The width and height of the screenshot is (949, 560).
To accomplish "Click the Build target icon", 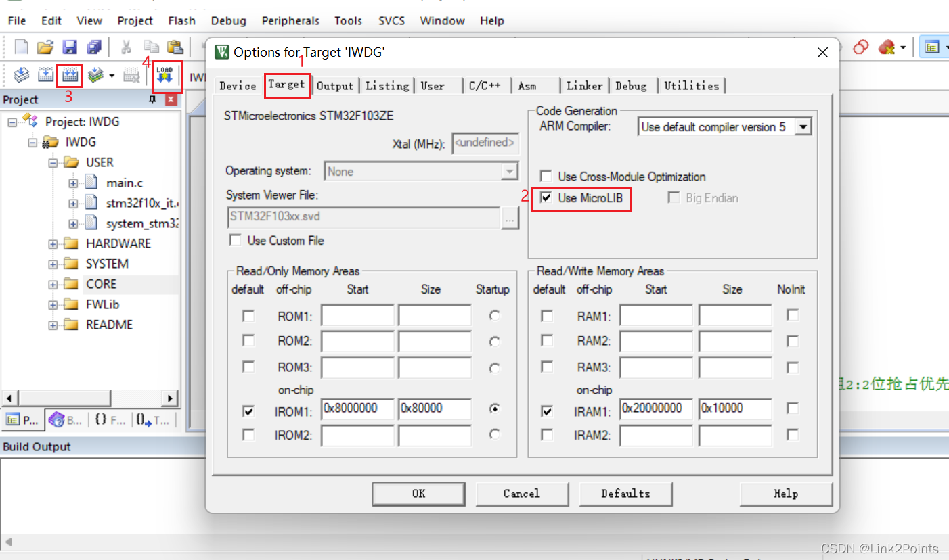I will click(46, 75).
